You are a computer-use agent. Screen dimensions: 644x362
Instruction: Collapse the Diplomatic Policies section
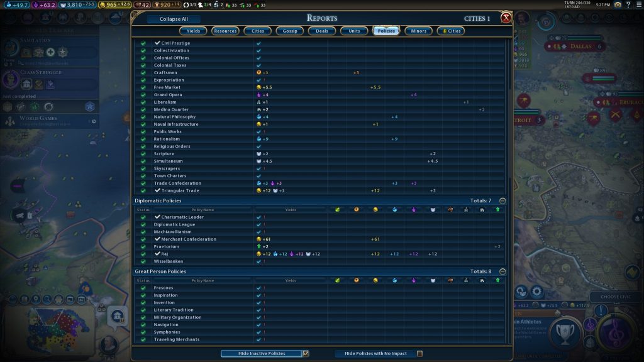pyautogui.click(x=502, y=201)
